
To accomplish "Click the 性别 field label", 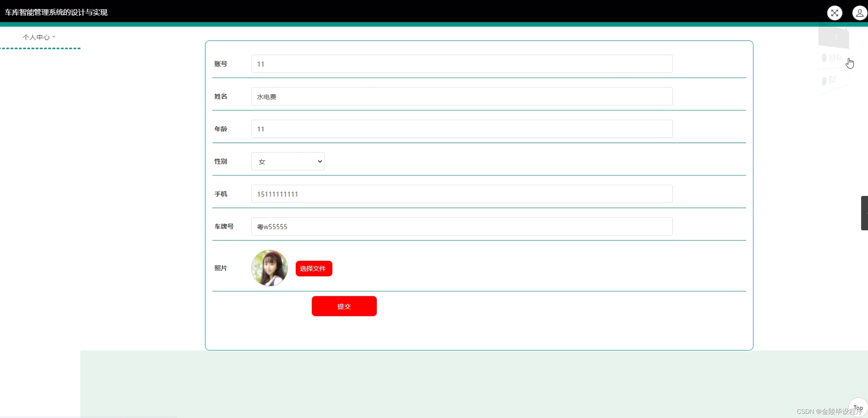I will [x=221, y=161].
